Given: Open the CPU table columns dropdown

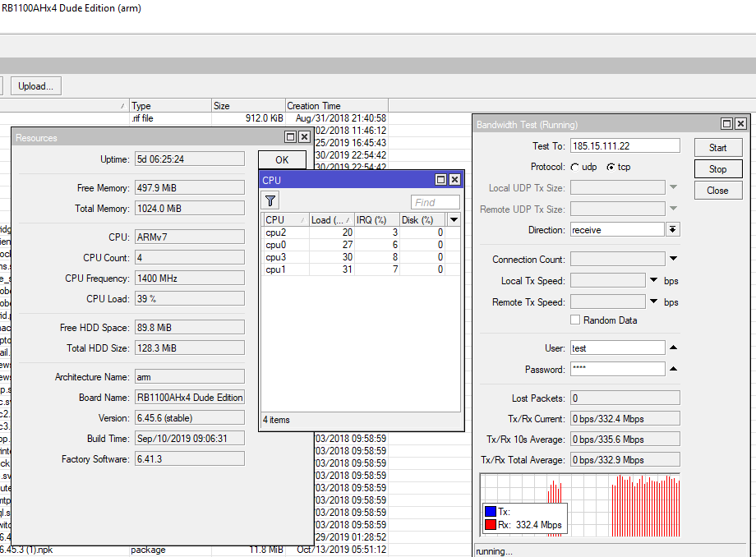Looking at the screenshot, I should coord(454,219).
